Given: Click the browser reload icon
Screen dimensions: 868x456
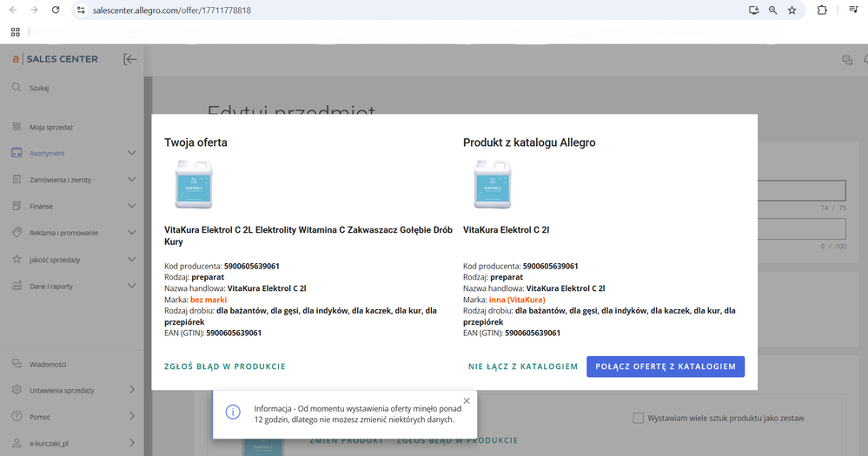Looking at the screenshot, I should pyautogui.click(x=56, y=10).
